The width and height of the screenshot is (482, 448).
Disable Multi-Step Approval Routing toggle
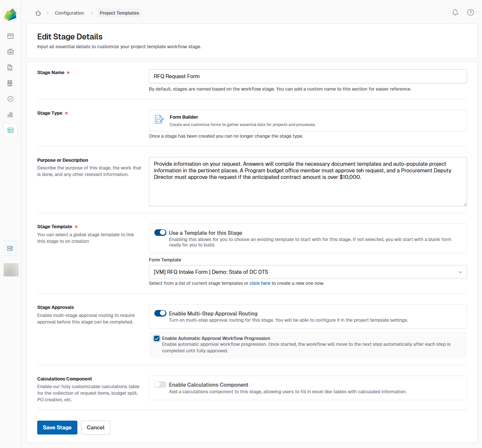(x=160, y=313)
